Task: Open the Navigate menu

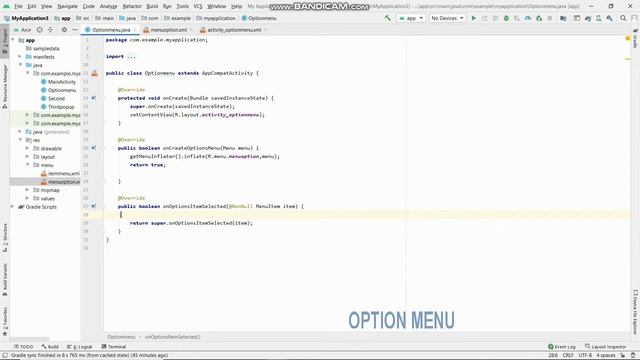Action: tap(67, 6)
